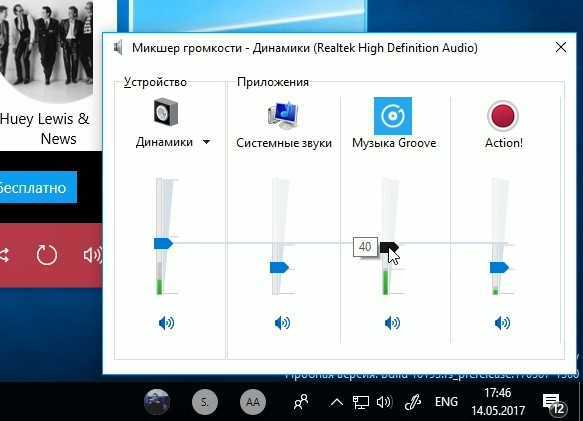Click repeat icon in Groove player bar
The width and height of the screenshot is (583, 421).
click(47, 255)
